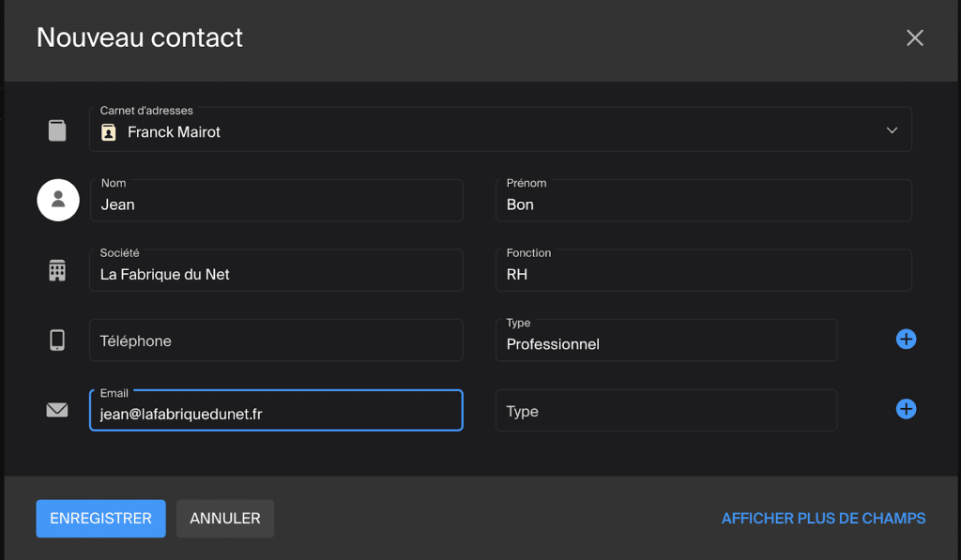Click the contact avatar photo icon
This screenshot has height=560, width=961.
click(58, 200)
